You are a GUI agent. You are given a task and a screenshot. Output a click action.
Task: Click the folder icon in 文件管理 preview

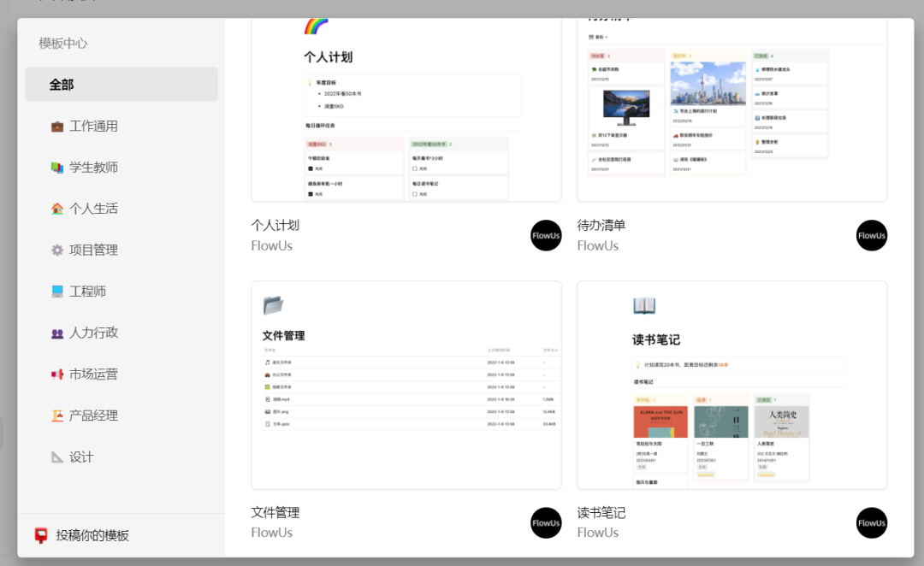tap(273, 305)
